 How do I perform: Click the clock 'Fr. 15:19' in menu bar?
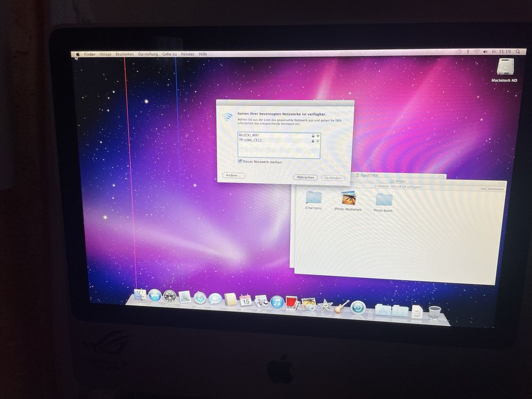coord(501,52)
